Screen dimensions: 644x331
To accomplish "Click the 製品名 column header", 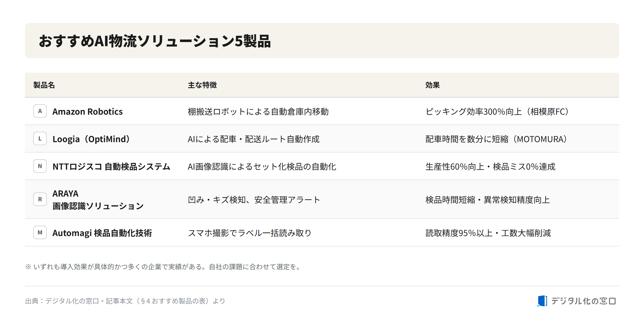I will click(44, 85).
